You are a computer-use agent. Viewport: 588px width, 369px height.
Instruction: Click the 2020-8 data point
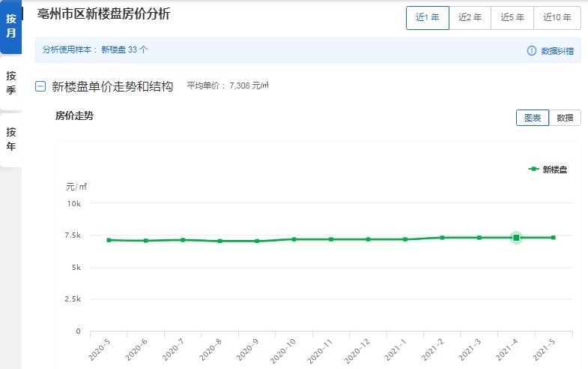[x=219, y=241]
